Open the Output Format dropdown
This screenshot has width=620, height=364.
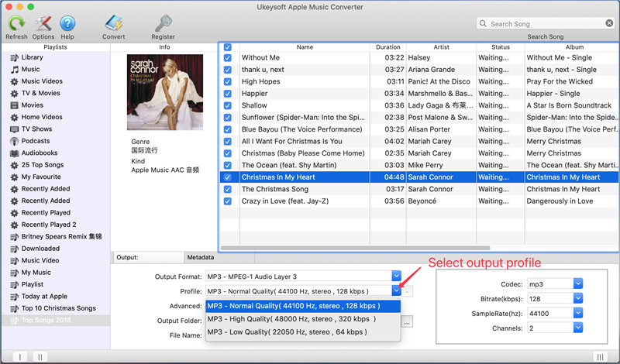pyautogui.click(x=396, y=276)
